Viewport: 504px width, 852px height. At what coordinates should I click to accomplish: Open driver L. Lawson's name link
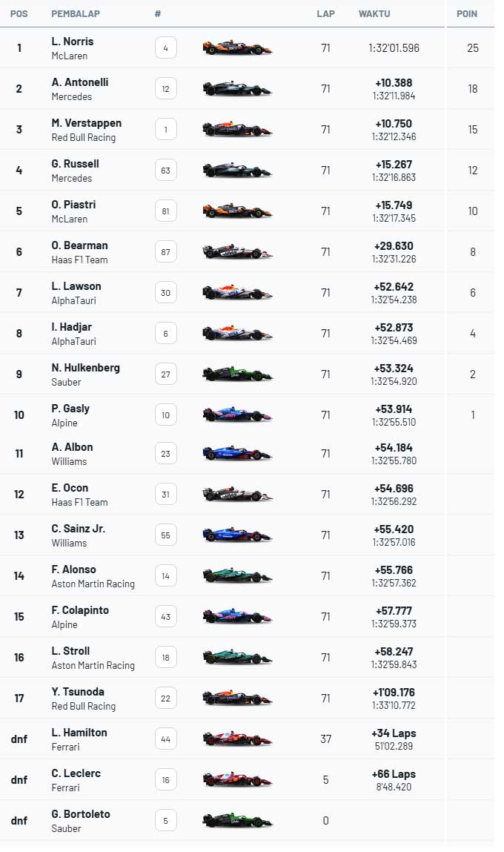tap(76, 286)
